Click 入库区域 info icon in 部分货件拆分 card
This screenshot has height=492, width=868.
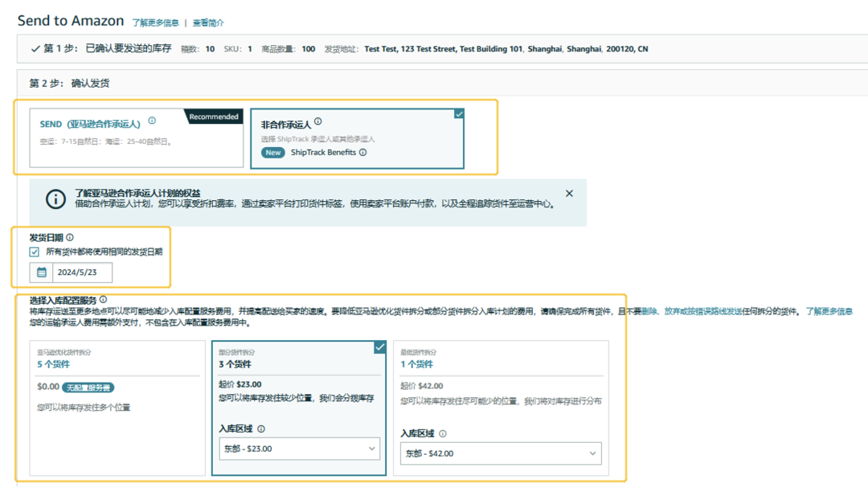[x=261, y=429]
